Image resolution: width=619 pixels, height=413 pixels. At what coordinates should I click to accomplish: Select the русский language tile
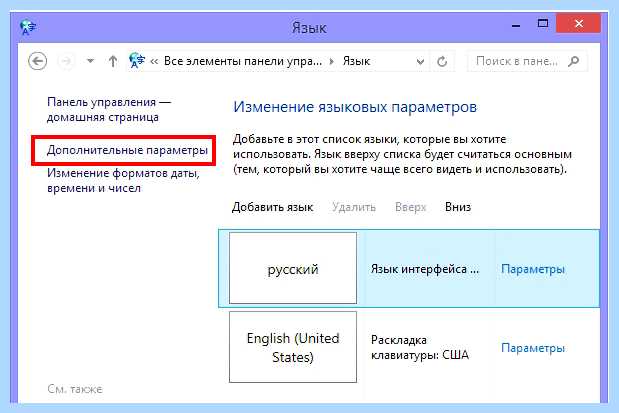293,268
